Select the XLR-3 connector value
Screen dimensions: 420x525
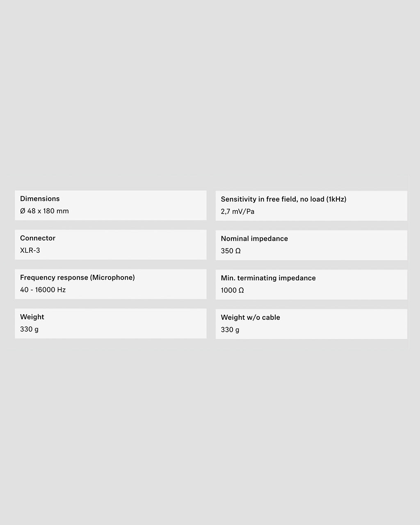pyautogui.click(x=30, y=251)
